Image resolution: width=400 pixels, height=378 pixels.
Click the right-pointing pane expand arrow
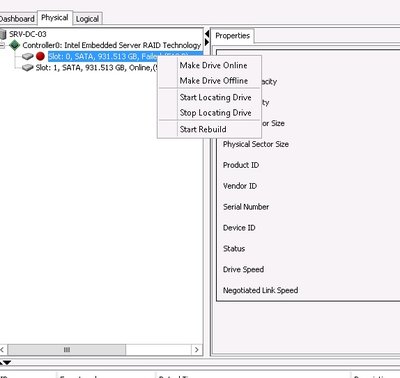click(207, 42)
